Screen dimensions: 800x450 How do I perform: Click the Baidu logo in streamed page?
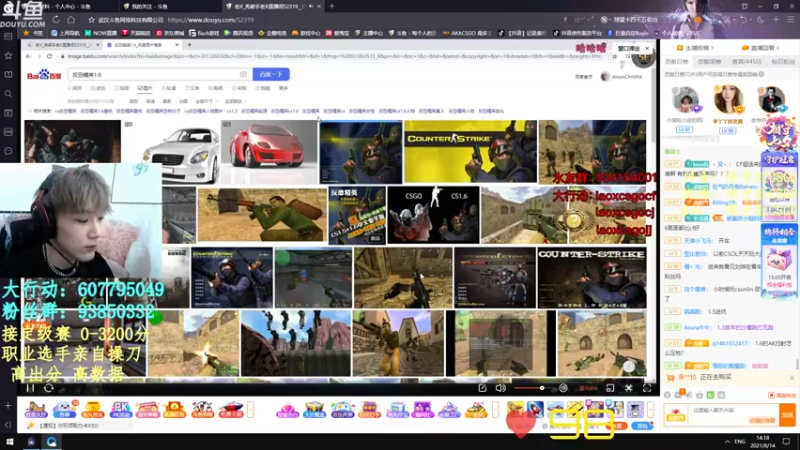tap(44, 75)
